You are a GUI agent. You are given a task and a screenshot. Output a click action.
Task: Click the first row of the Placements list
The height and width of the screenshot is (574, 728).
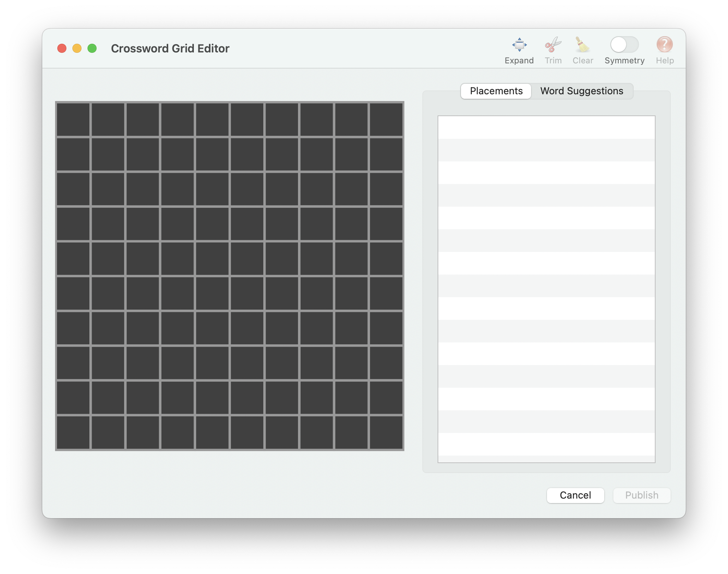coord(546,127)
